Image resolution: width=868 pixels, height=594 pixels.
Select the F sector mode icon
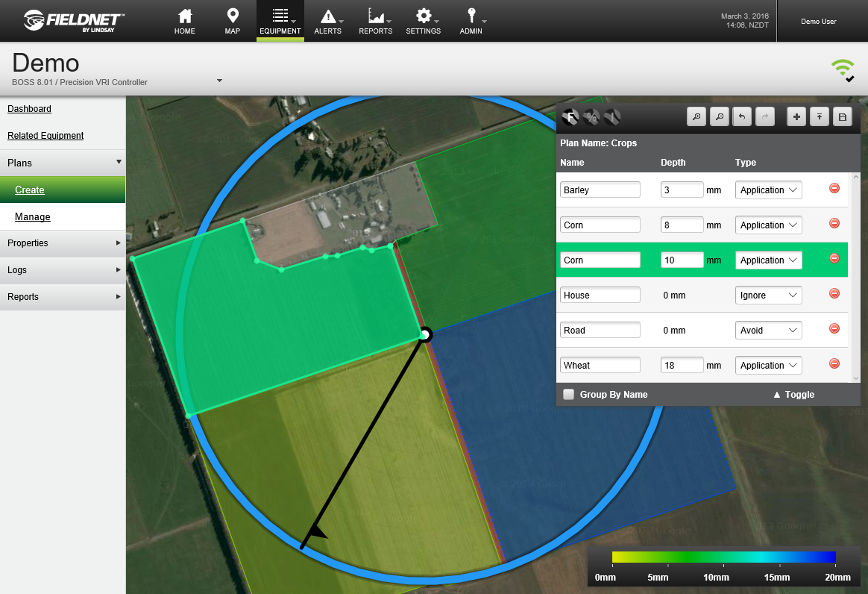(x=570, y=116)
